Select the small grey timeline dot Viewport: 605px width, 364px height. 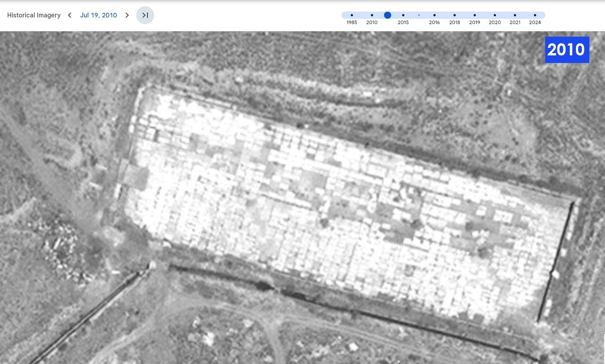(x=419, y=15)
